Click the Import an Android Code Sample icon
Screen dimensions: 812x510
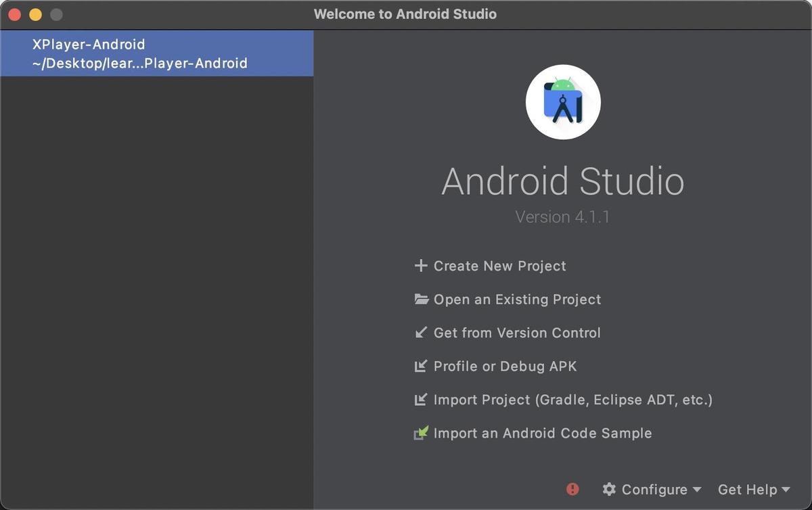click(421, 433)
